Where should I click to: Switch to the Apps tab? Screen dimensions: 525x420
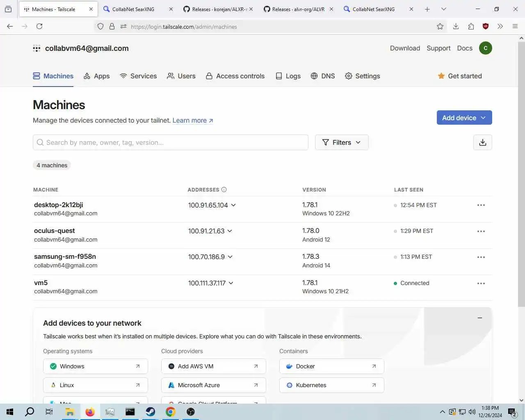97,76
